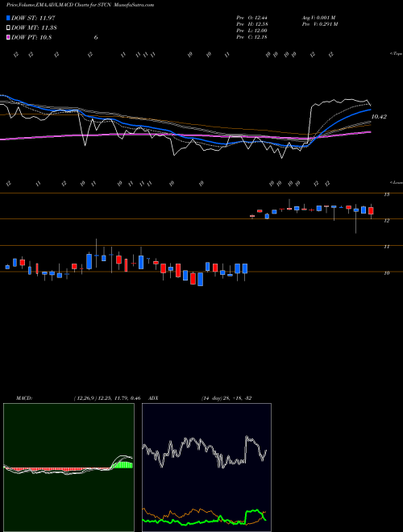
Task: Click the '10.42' EMA value label
Action: point(379,117)
